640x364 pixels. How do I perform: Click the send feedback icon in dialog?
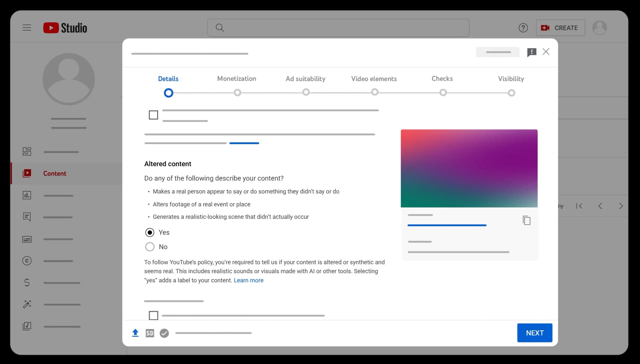click(531, 52)
